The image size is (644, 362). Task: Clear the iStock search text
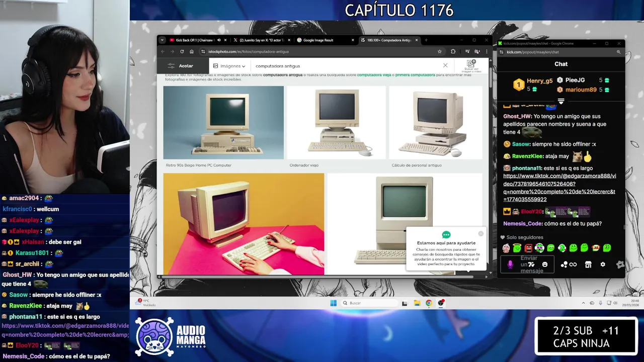pyautogui.click(x=445, y=65)
